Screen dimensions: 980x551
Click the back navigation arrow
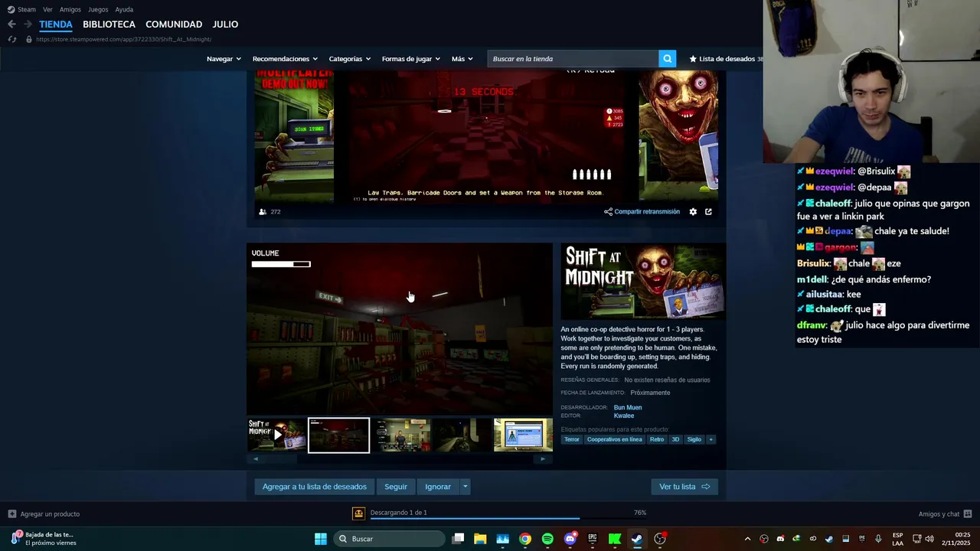coord(11,24)
